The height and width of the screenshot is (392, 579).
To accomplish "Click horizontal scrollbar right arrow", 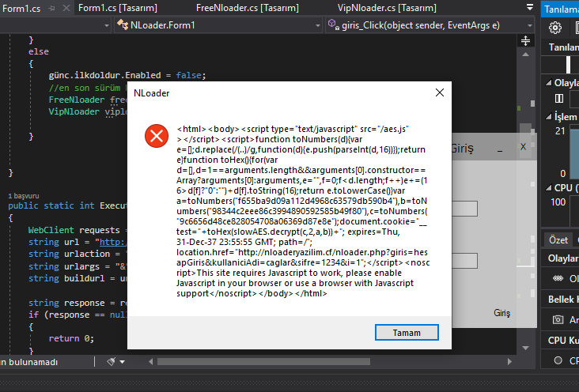I will tap(509, 362).
